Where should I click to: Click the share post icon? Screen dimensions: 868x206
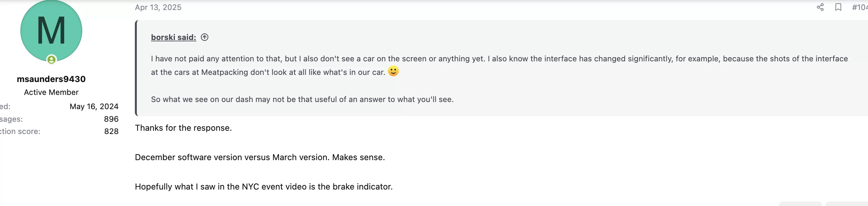click(820, 7)
